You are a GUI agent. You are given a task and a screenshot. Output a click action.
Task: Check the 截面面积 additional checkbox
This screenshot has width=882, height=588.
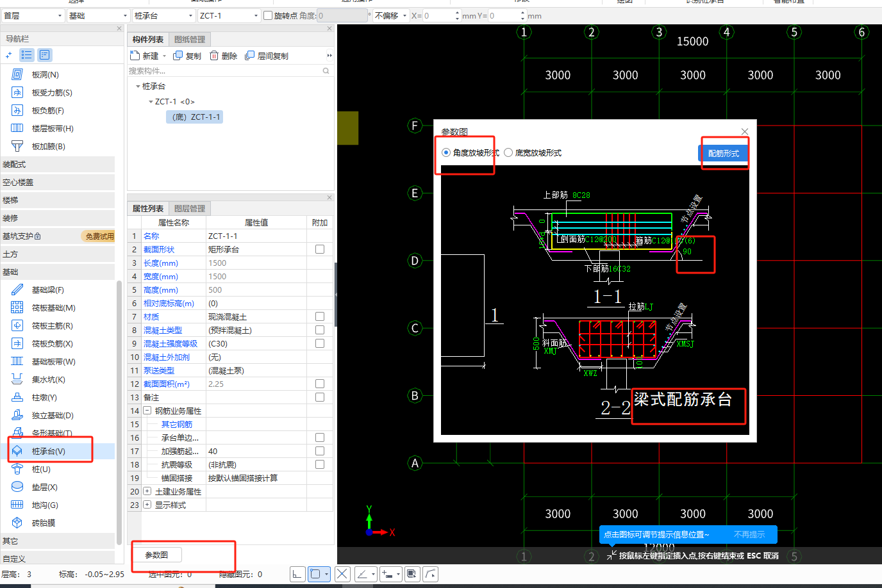point(320,384)
